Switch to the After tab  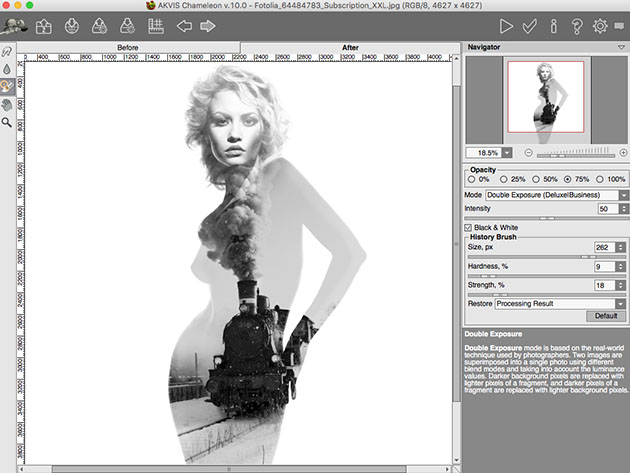[x=351, y=48]
